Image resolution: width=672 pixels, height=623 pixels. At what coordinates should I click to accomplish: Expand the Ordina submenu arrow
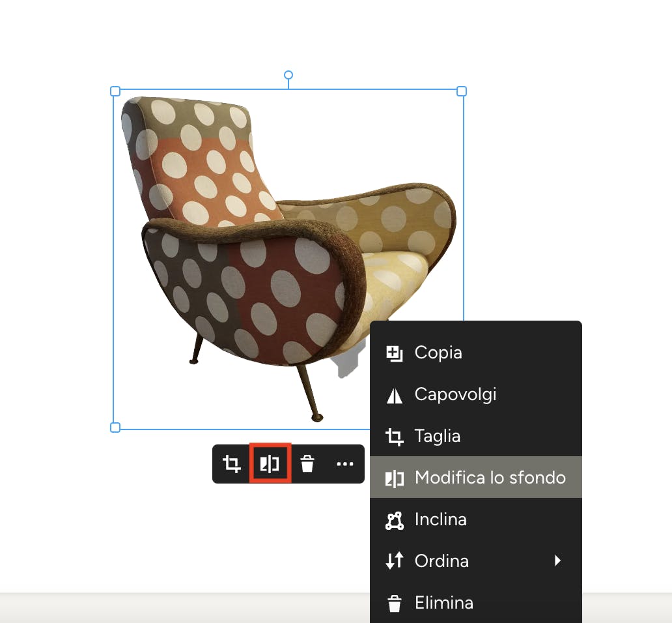(557, 561)
